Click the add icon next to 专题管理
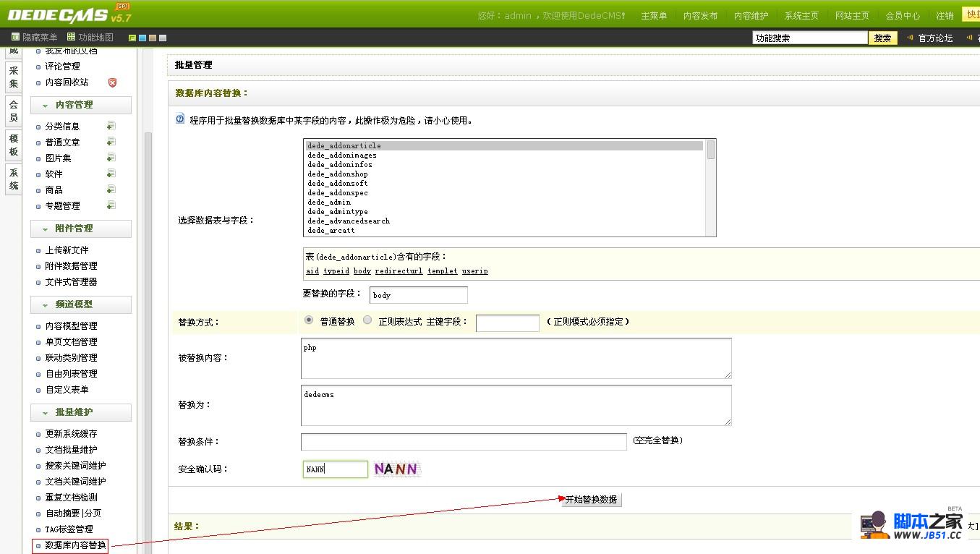This screenshot has height=554, width=980. [111, 205]
